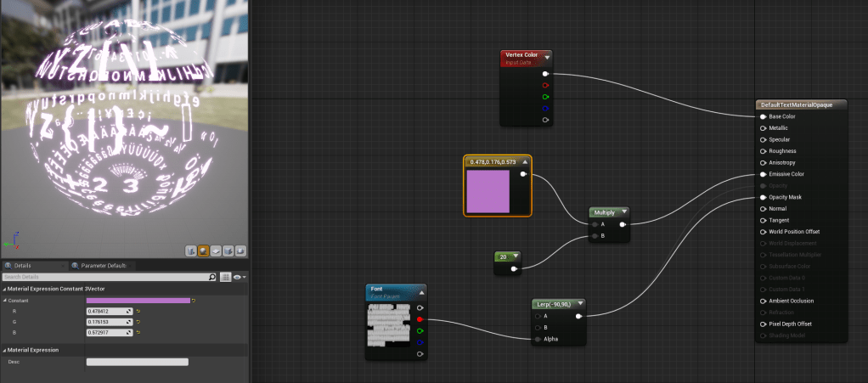Click the Desc text field
868x383 pixels.
point(137,362)
